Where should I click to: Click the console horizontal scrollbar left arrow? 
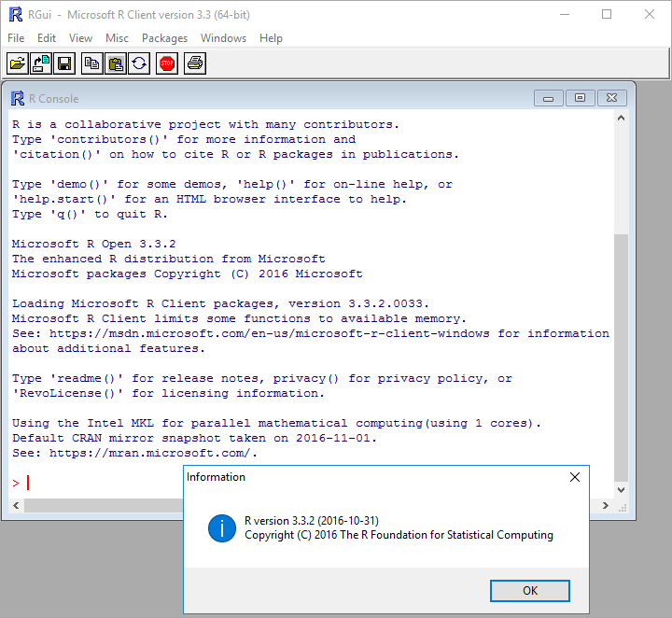(x=16, y=505)
